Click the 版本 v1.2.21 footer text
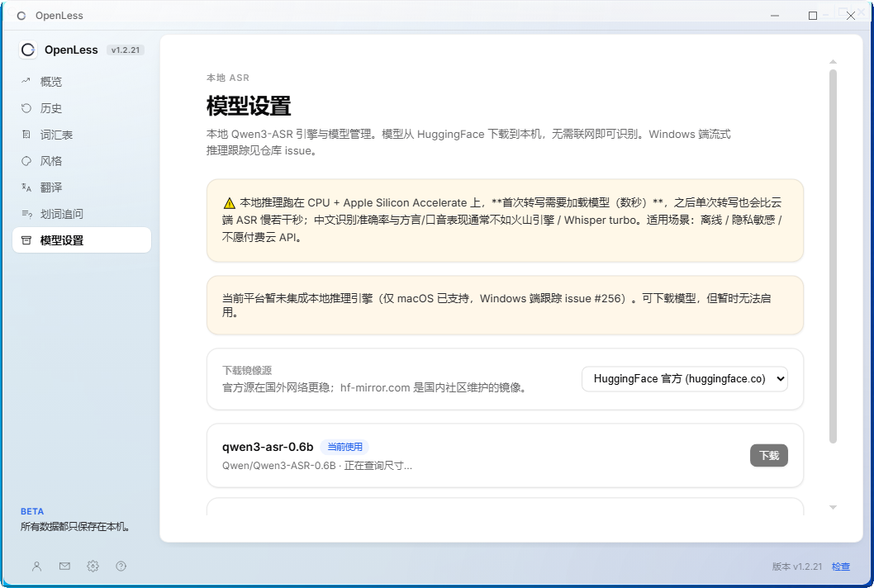The image size is (874, 588). (x=797, y=567)
